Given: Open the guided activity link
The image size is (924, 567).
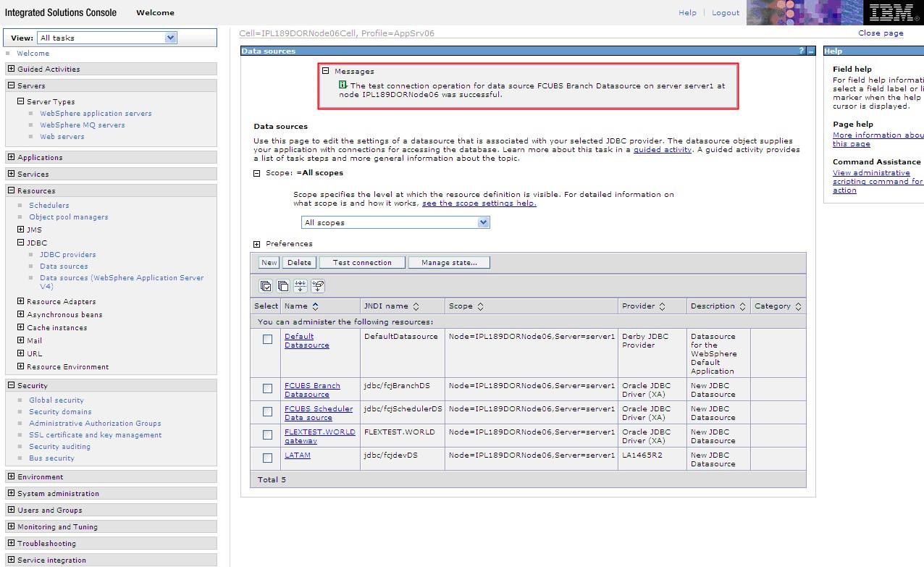Looking at the screenshot, I should (x=663, y=149).
